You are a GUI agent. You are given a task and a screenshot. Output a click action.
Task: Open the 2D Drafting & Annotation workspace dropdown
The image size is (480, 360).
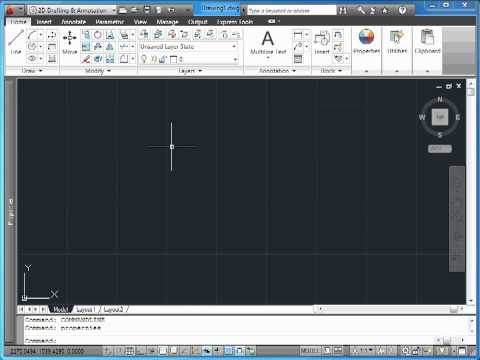coord(73,10)
